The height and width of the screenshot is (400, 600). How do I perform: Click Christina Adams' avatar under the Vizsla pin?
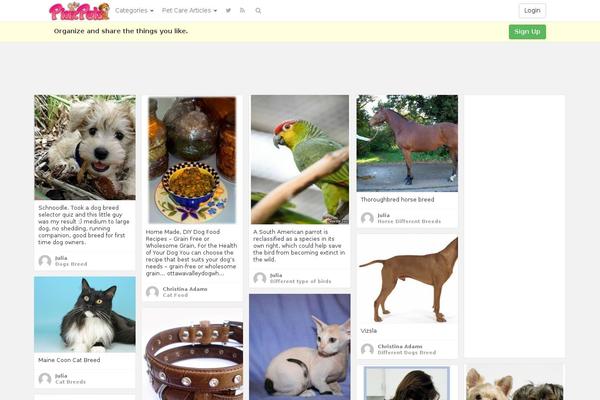point(367,349)
